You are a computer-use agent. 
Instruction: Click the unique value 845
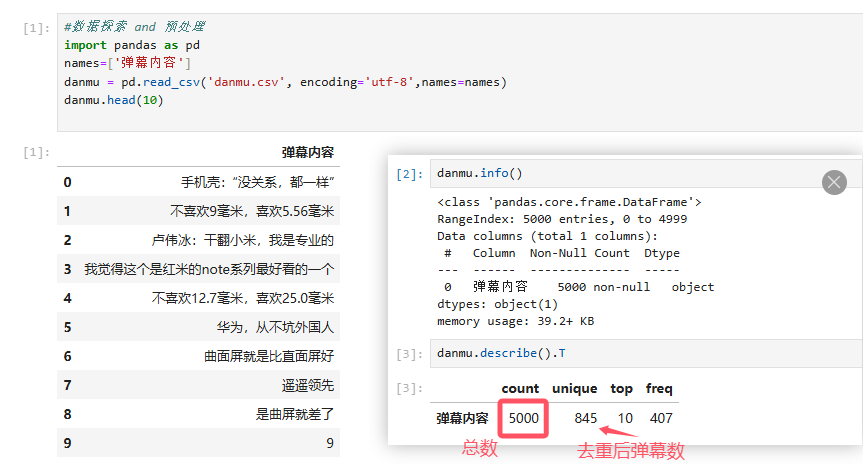click(586, 418)
